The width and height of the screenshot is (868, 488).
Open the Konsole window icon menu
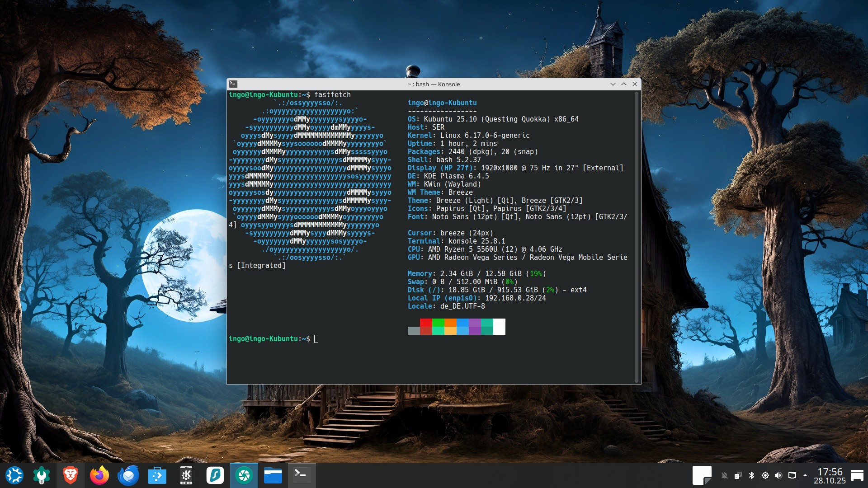point(233,84)
